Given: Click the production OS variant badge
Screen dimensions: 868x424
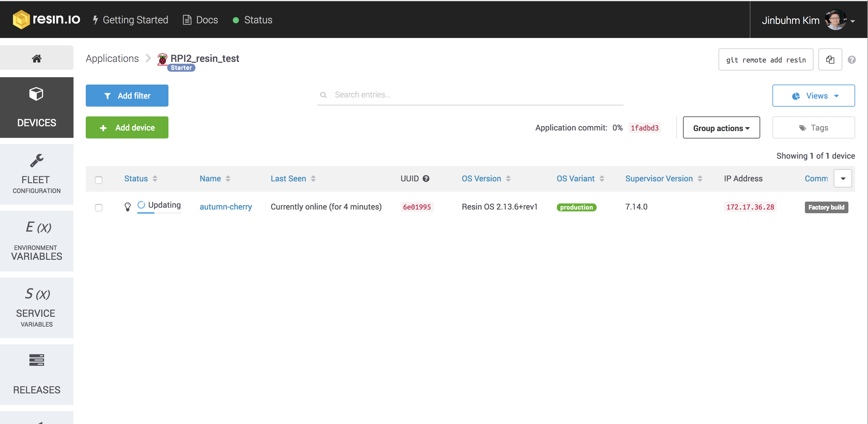Looking at the screenshot, I should pos(576,207).
